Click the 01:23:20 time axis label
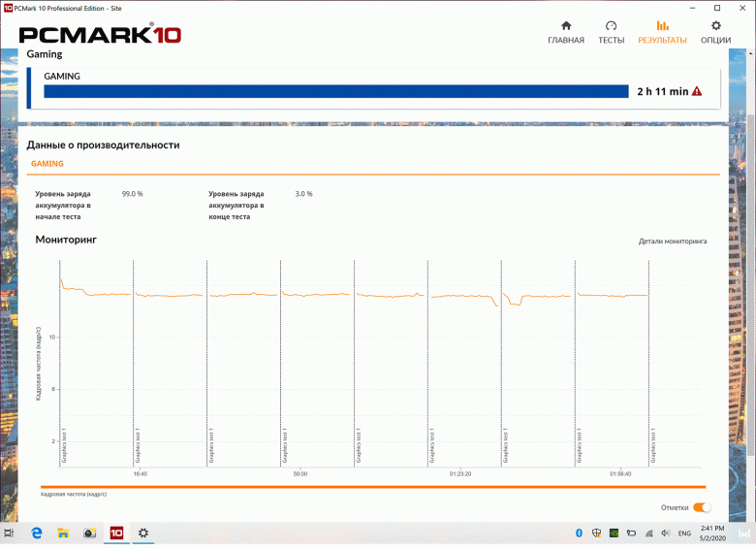 460,474
